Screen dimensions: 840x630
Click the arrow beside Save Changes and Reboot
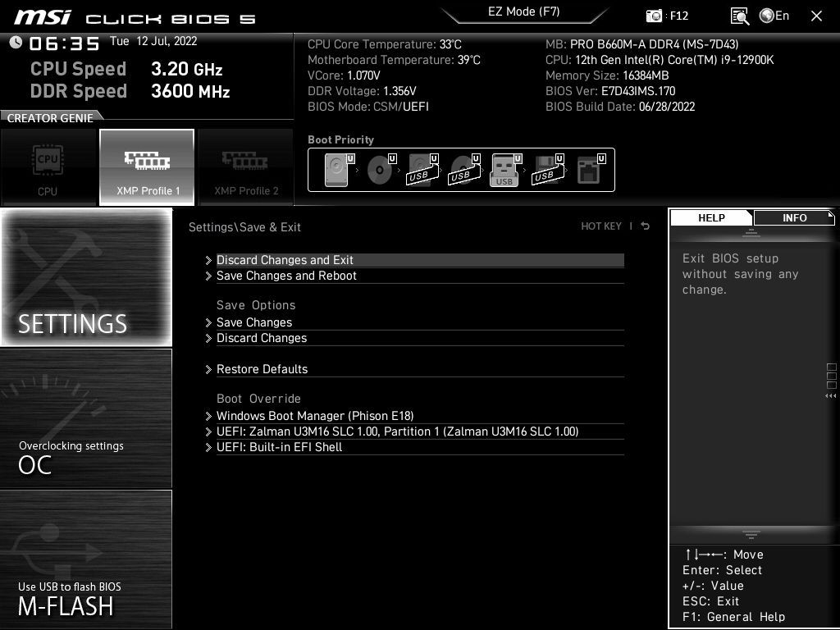tap(208, 276)
